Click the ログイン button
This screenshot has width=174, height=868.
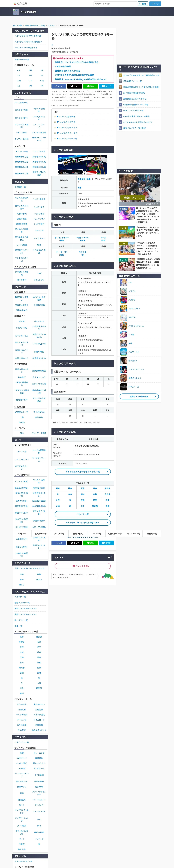[155, 4]
